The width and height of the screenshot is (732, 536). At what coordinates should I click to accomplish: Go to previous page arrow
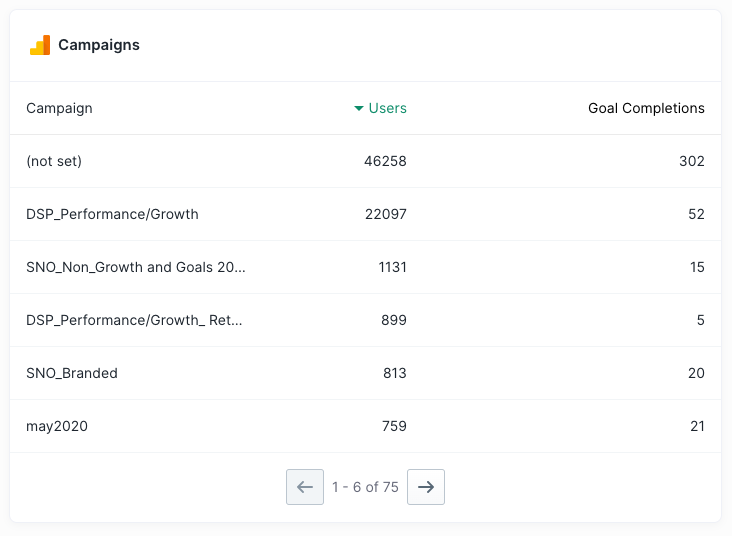305,487
